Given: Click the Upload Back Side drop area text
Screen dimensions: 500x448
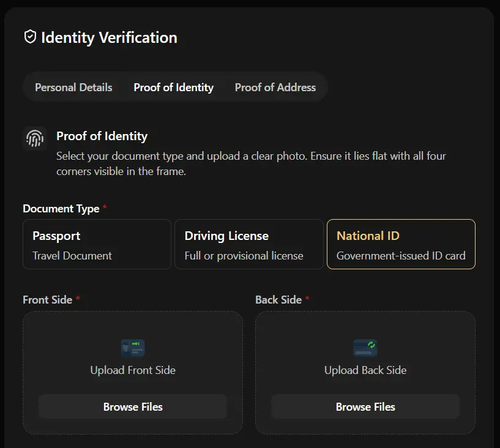Looking at the screenshot, I should tap(365, 370).
